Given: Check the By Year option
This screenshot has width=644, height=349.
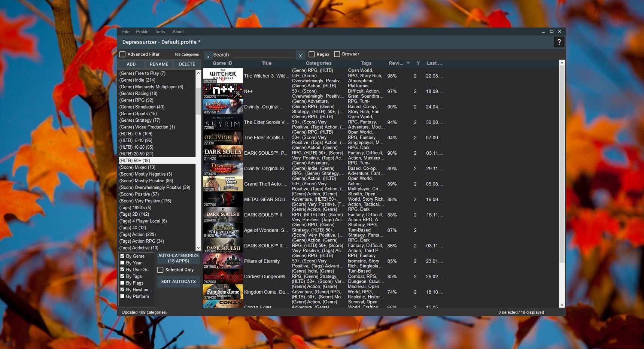Looking at the screenshot, I should (122, 263).
